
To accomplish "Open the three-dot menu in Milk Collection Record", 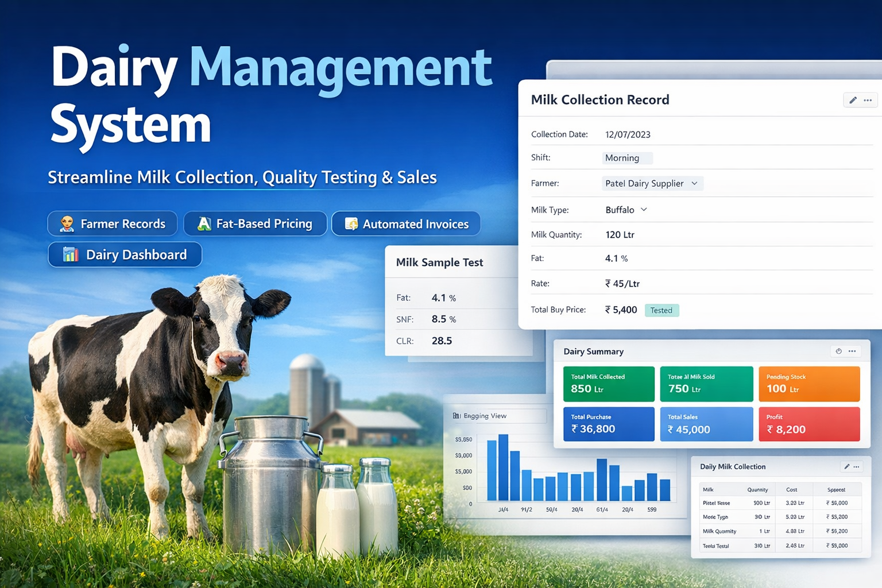I will pyautogui.click(x=868, y=100).
